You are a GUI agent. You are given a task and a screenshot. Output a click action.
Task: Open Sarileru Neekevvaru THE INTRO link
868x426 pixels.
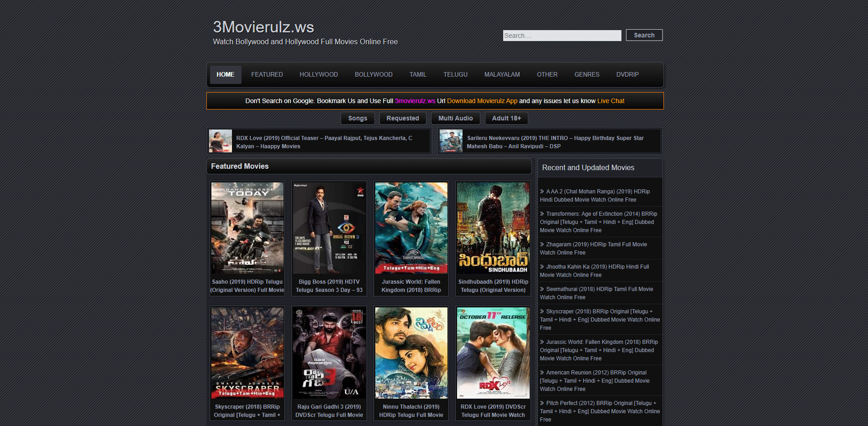click(555, 142)
